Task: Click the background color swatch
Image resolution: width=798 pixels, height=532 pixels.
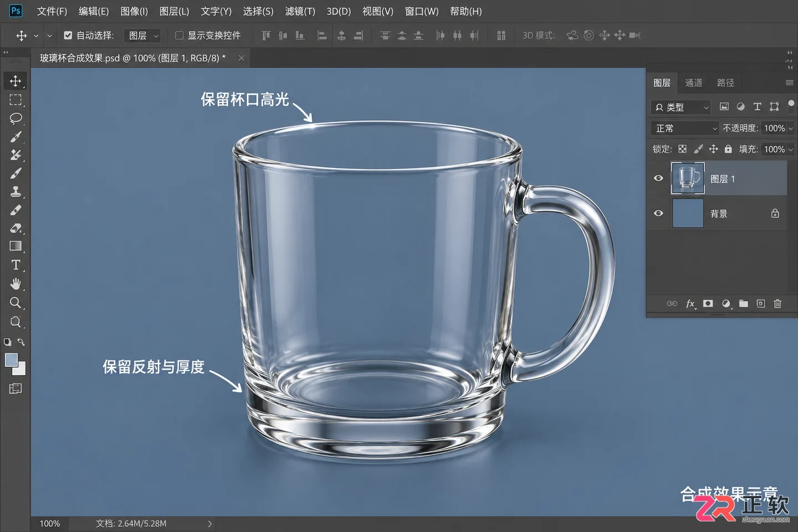Action: tap(21, 370)
